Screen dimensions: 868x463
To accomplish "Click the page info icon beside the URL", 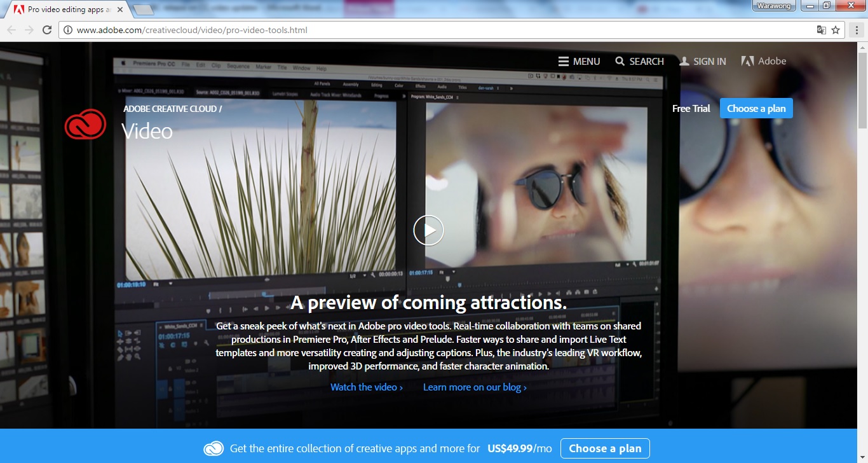I will tap(67, 29).
